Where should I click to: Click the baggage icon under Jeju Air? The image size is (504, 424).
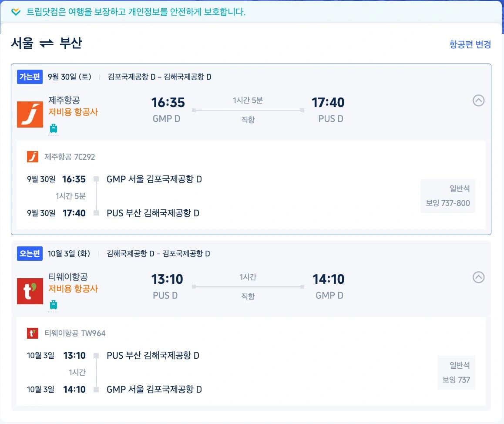[54, 128]
